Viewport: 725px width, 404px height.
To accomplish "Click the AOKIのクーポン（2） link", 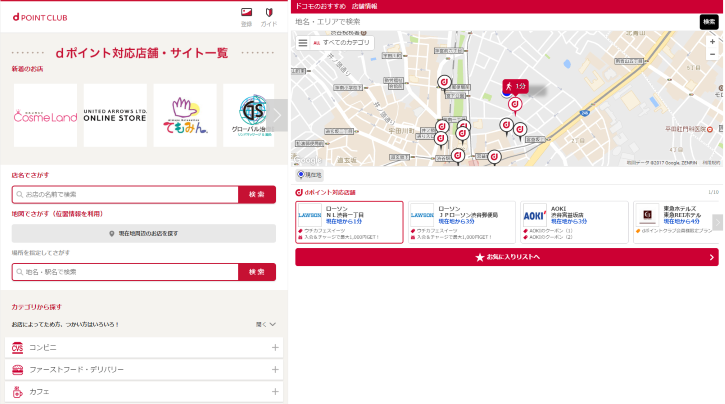I will pyautogui.click(x=551, y=237).
